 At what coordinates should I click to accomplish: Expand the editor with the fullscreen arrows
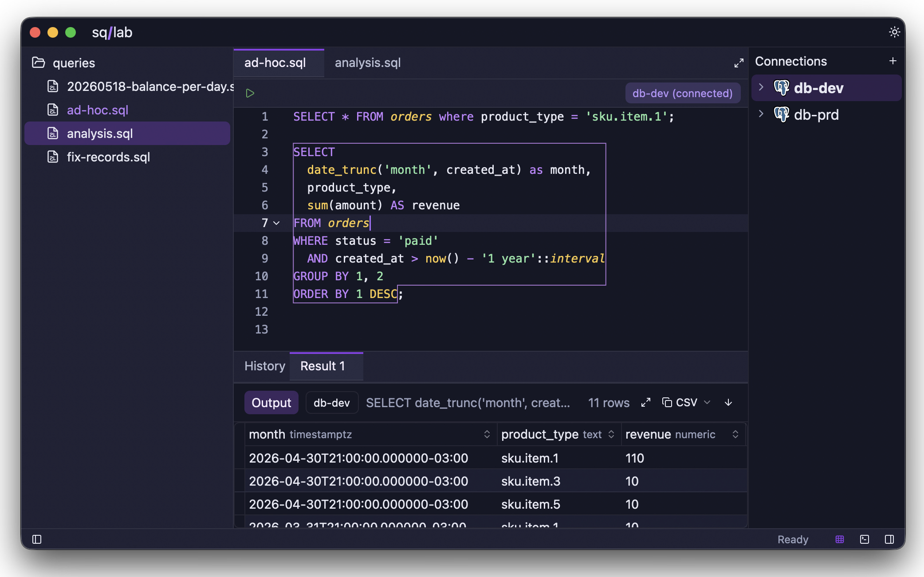[739, 63]
